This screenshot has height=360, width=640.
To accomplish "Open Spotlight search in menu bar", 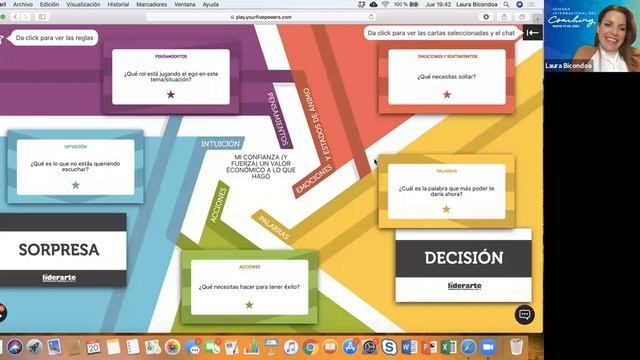I will [506, 4].
